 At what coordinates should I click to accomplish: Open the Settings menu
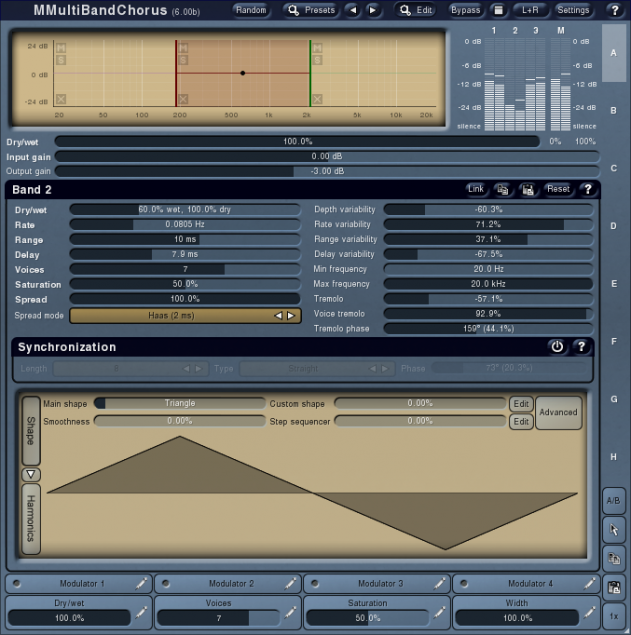573,10
